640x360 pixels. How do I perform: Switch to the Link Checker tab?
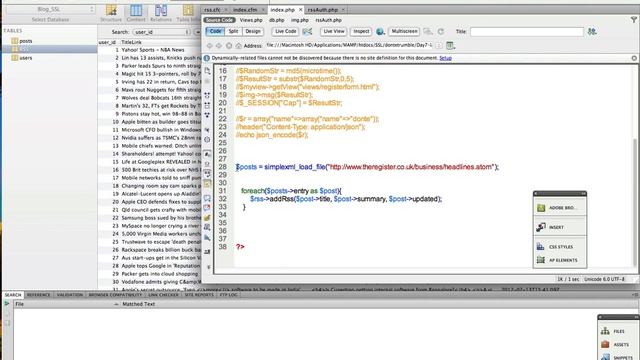tap(163, 295)
